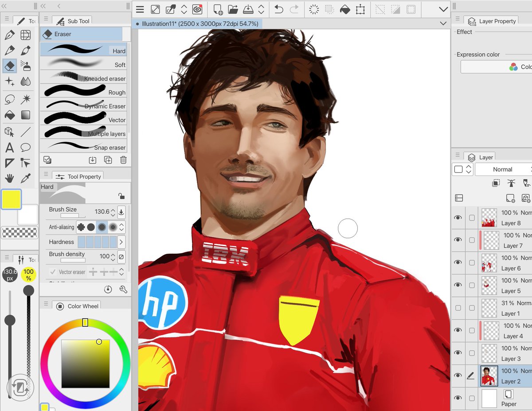
Task: Expand the command bar overflow chevron
Action: (443, 9)
